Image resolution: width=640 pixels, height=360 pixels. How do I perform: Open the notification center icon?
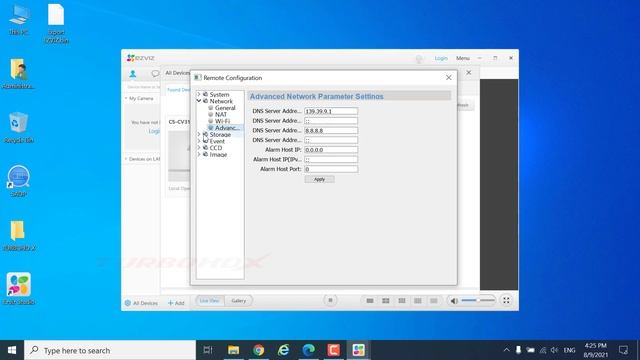(x=623, y=350)
